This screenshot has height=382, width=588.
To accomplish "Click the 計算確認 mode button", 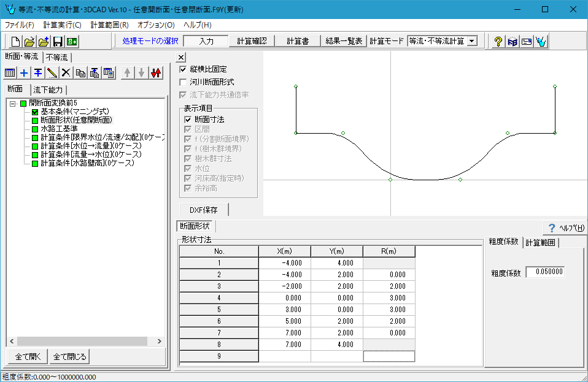I will tap(252, 41).
